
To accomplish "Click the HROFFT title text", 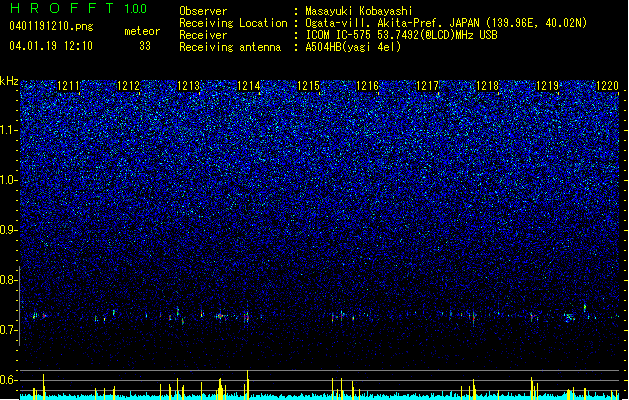I will (x=62, y=8).
